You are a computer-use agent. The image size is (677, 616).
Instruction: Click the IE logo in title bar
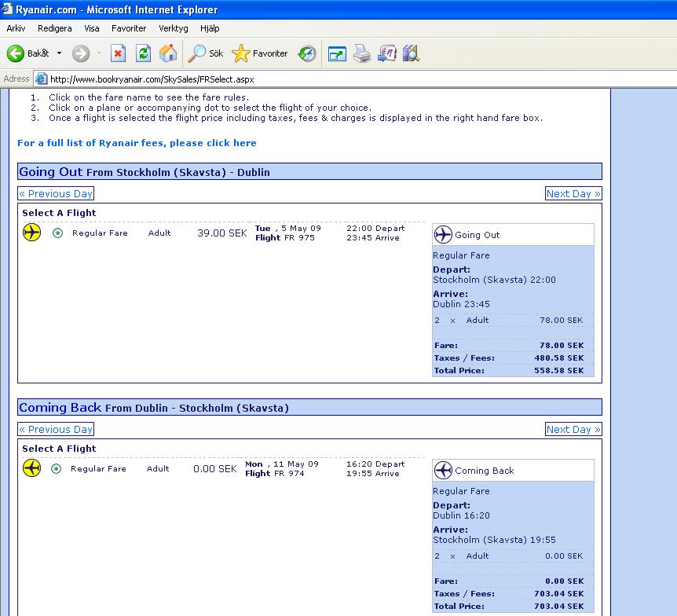coord(6,9)
